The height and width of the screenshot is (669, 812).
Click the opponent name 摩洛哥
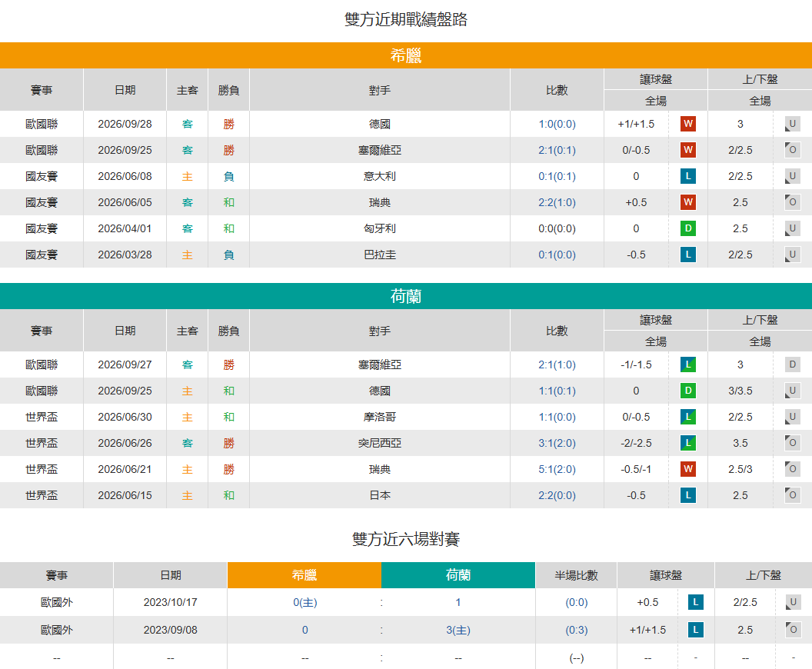pos(380,417)
